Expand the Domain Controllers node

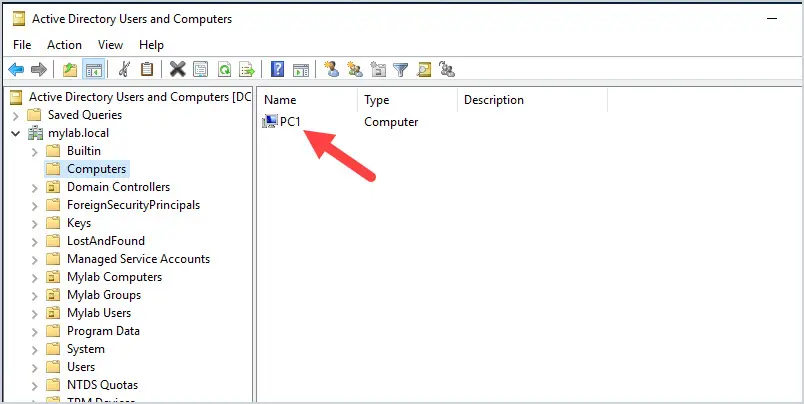(x=34, y=188)
